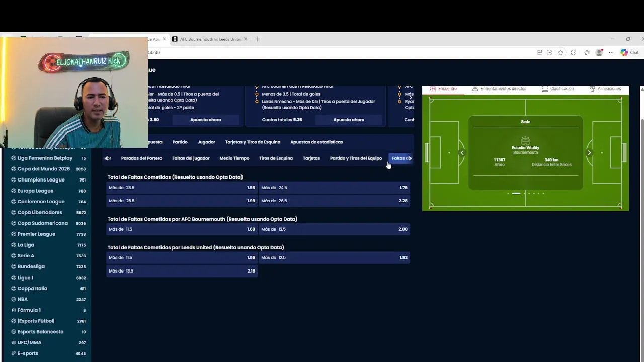Click Apuesta ahora for the 3.50 combo

pos(206,120)
